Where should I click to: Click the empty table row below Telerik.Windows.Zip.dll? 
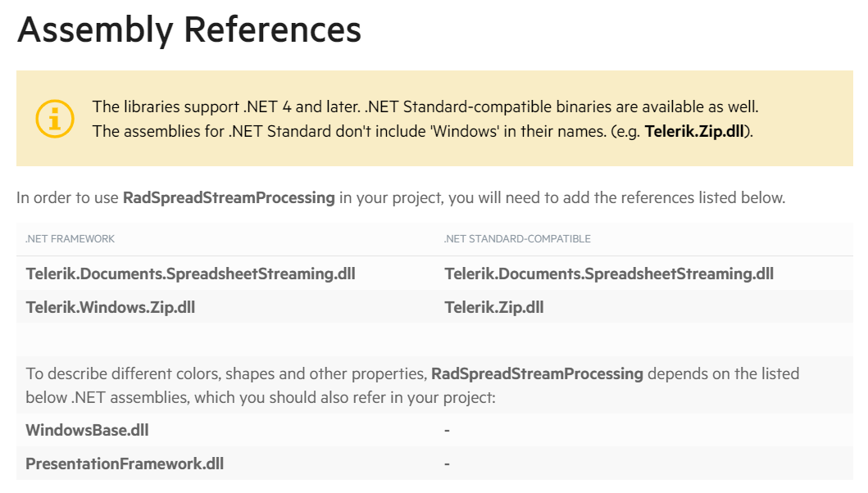[x=434, y=339]
